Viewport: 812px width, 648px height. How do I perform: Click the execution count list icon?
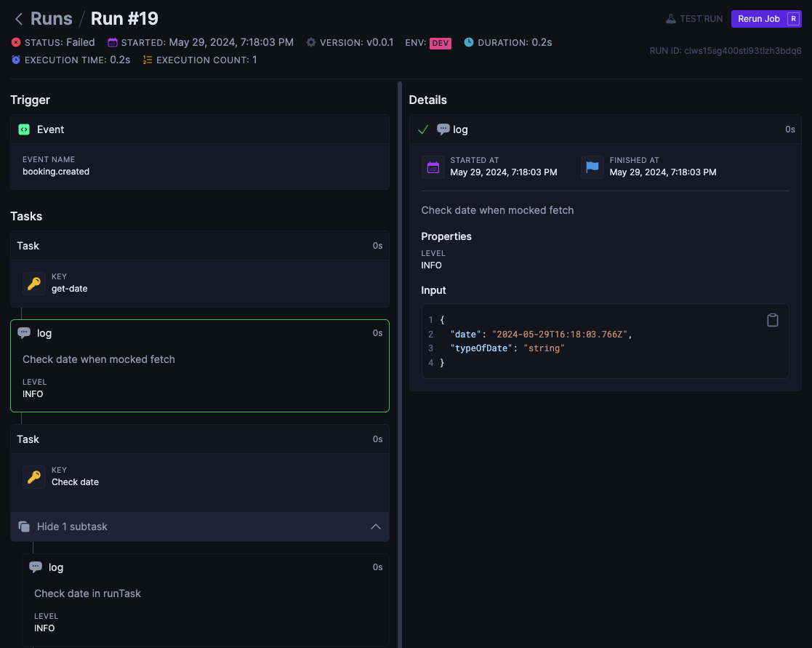click(148, 60)
